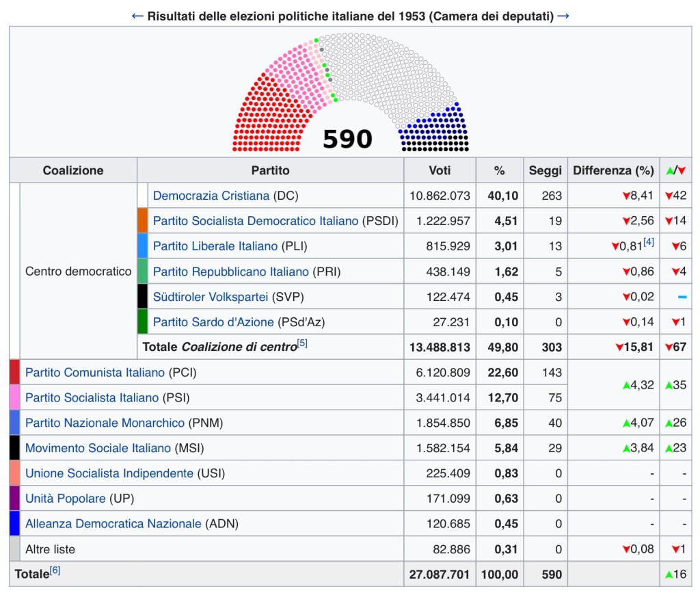The height and width of the screenshot is (606, 700).
Task: Click the orange PSDI color swatch
Action: pos(142,221)
